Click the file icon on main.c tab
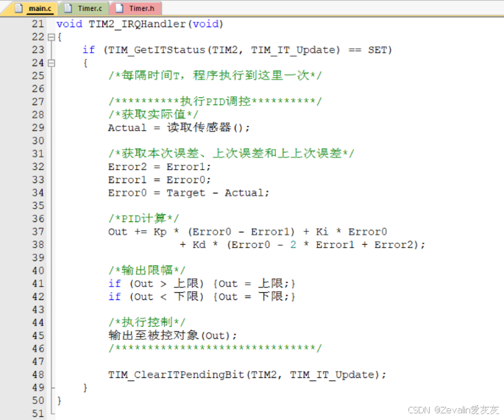The image size is (504, 420). (18, 8)
